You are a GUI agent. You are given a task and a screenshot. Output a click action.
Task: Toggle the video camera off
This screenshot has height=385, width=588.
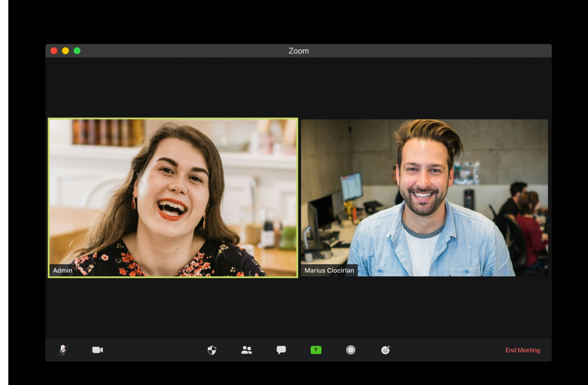point(98,350)
